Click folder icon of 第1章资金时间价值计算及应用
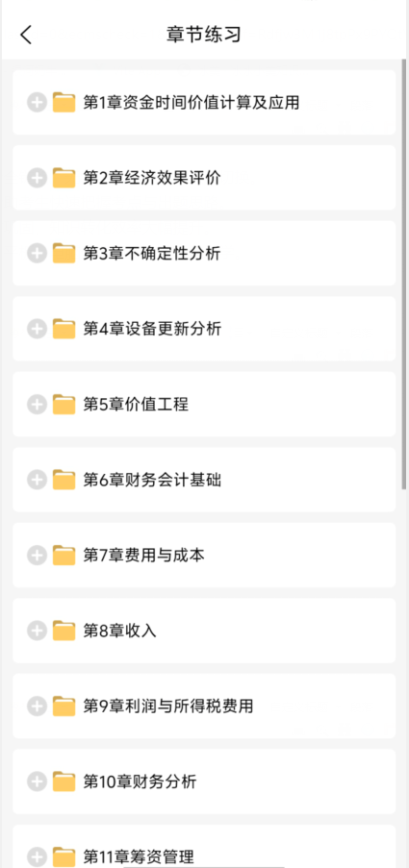The image size is (409, 868). pos(64,103)
